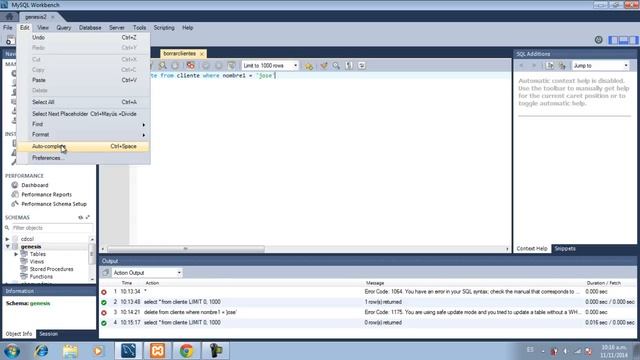Open Performance Schema Setup link

(x=54, y=204)
